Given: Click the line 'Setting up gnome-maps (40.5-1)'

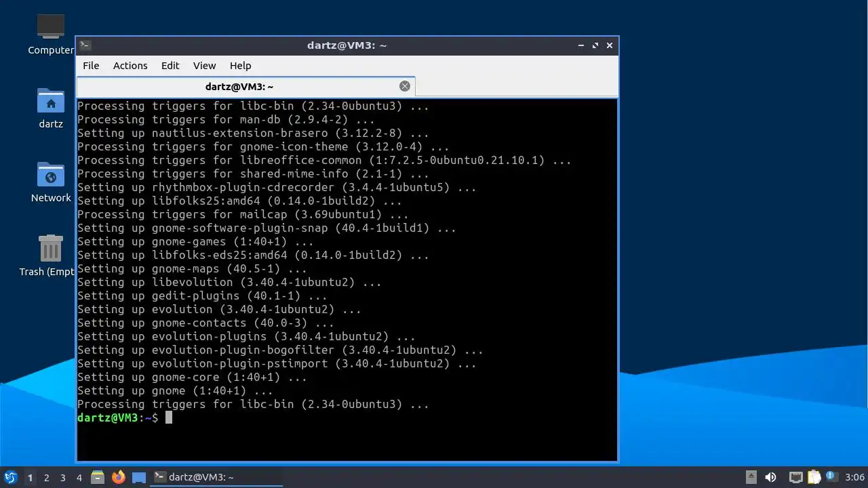Looking at the screenshot, I should [192, 268].
